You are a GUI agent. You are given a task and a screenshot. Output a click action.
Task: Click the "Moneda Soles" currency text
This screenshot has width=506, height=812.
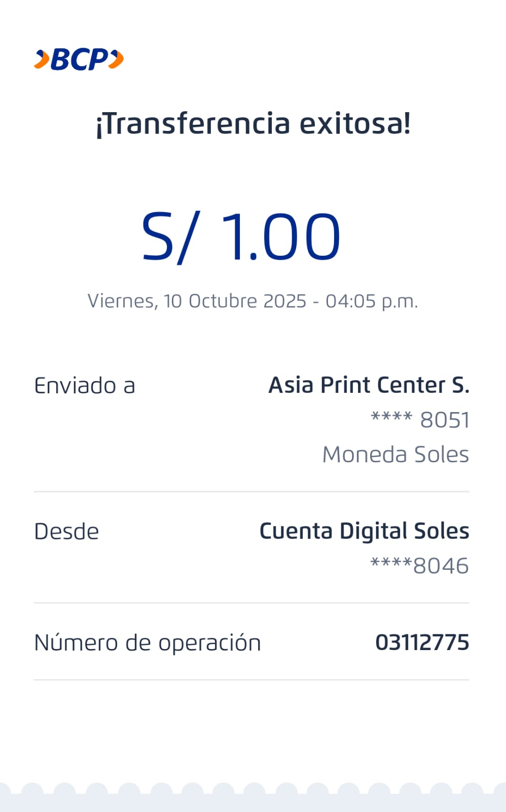pos(395,454)
